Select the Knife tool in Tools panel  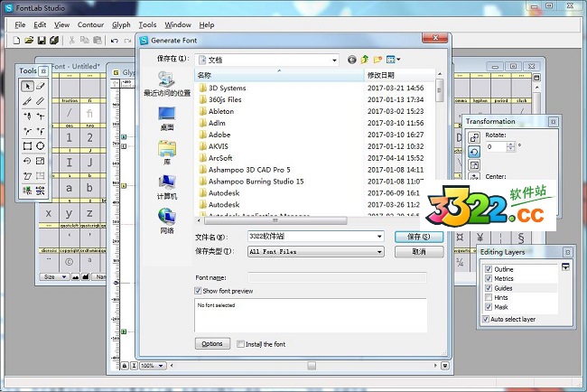[27, 101]
